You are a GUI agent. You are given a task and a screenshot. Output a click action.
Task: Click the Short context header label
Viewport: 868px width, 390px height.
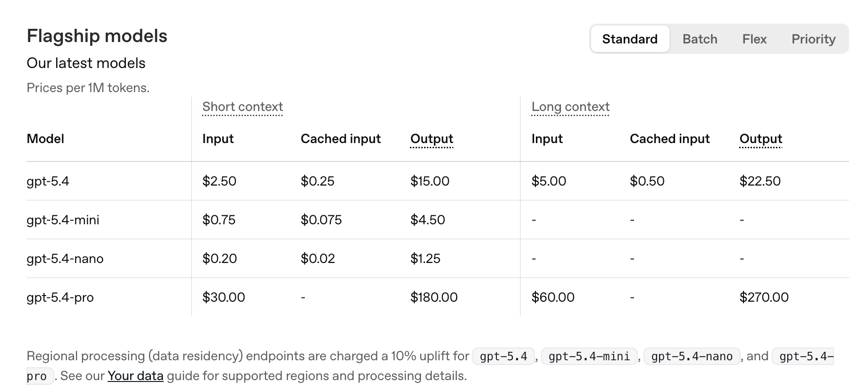point(242,107)
